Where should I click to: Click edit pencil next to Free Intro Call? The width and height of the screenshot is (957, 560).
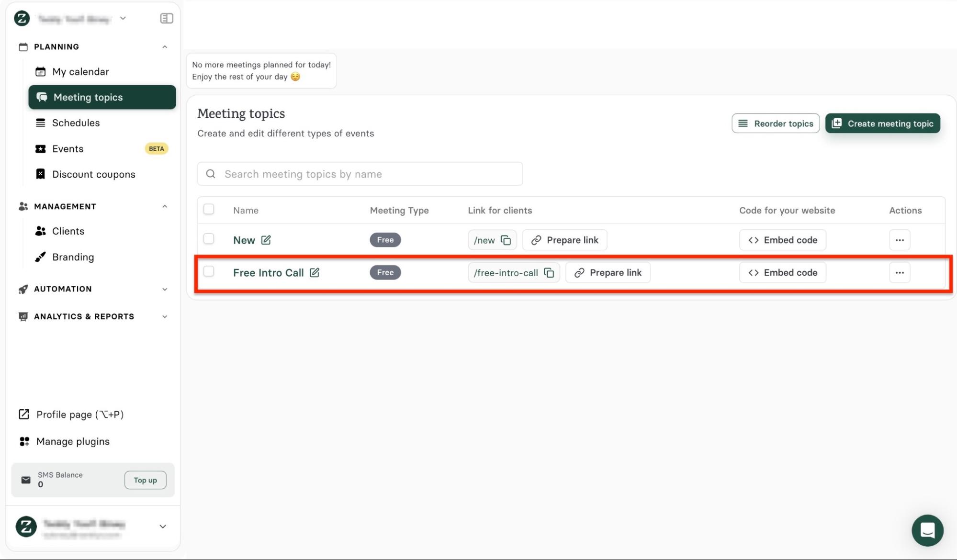[315, 272]
